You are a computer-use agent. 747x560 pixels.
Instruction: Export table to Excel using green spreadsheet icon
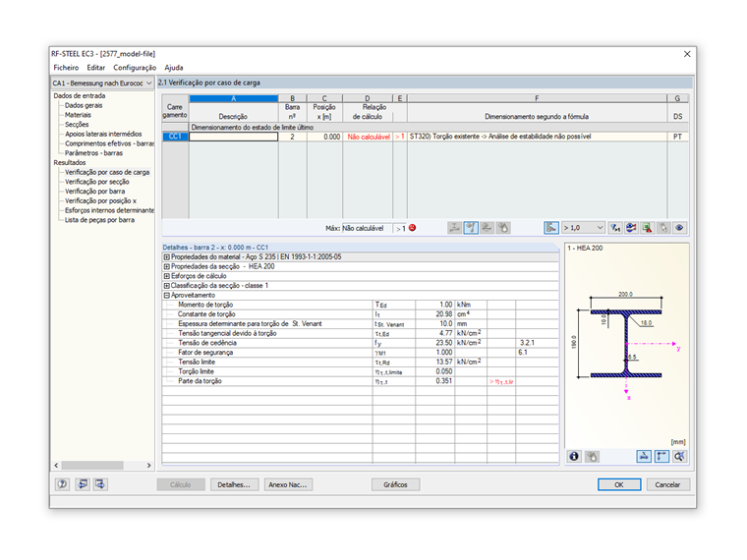(648, 228)
